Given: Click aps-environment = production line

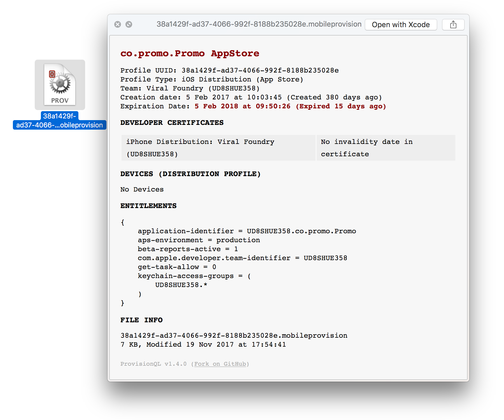Looking at the screenshot, I should click(199, 240).
